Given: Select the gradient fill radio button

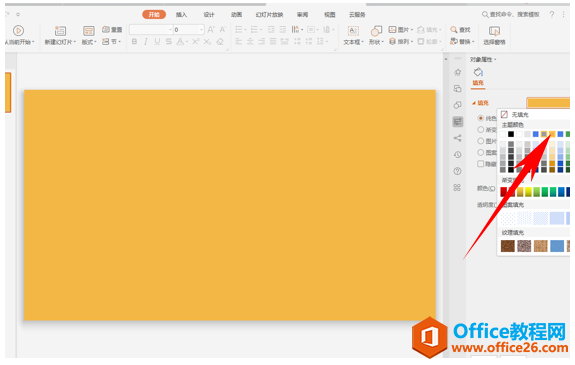Looking at the screenshot, I should [481, 129].
